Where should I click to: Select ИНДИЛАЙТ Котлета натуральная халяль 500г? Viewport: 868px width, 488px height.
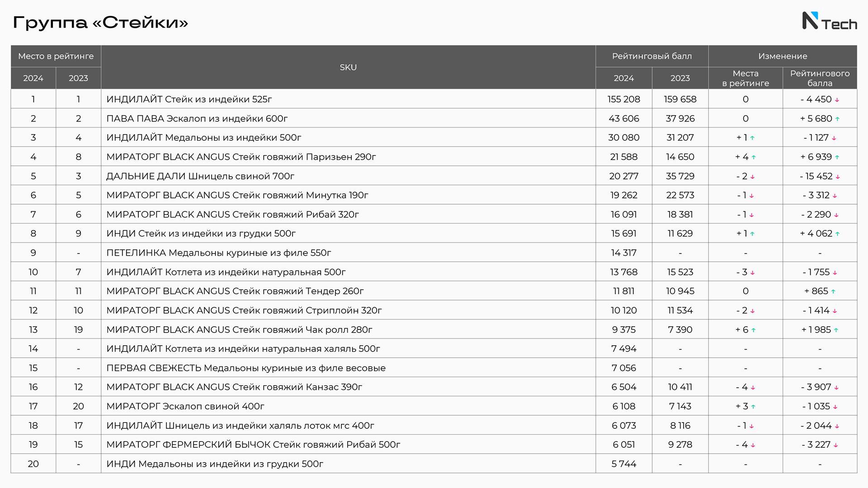pyautogui.click(x=243, y=349)
